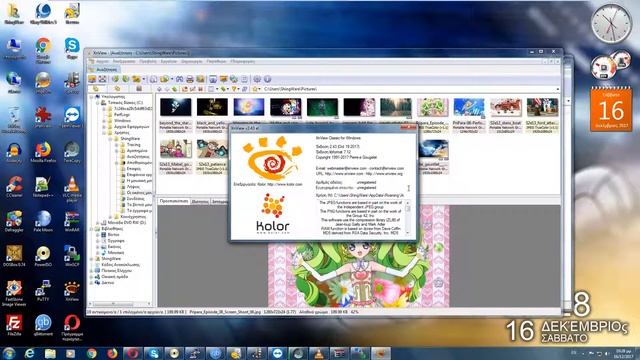
Task: Open dropdown arrow next to filter funnel
Action: (x=239, y=89)
